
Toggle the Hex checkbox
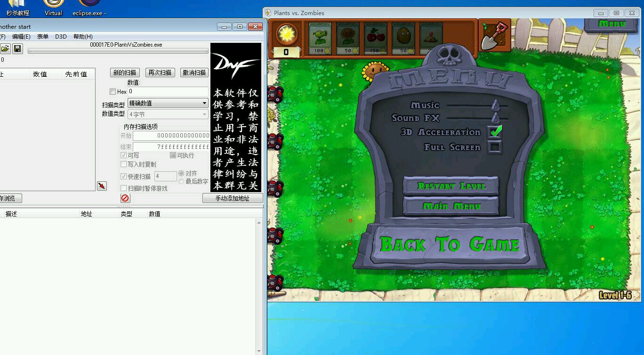point(113,91)
